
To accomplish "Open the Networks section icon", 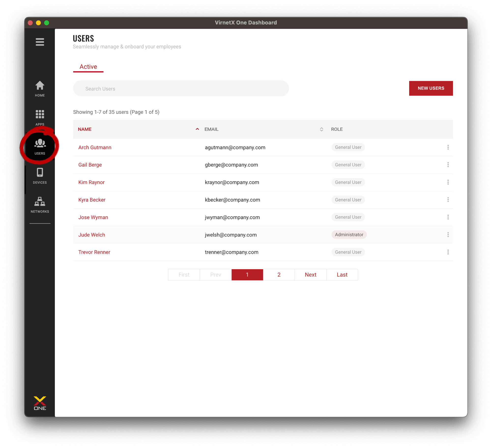I will (x=40, y=202).
